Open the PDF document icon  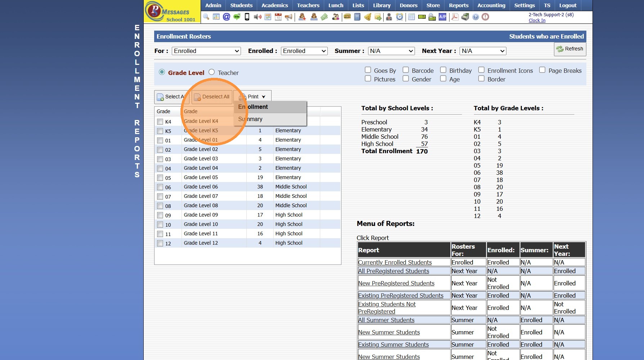pyautogui.click(x=455, y=17)
